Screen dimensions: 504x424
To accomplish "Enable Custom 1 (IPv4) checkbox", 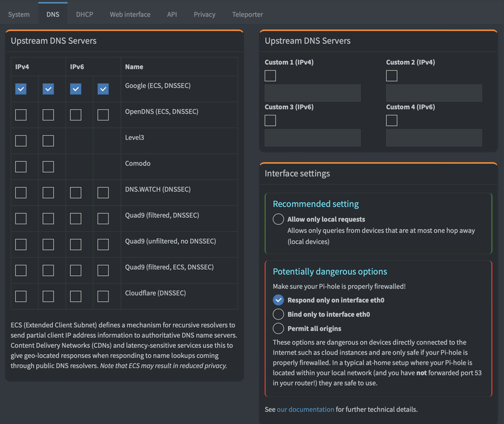I will tap(270, 76).
